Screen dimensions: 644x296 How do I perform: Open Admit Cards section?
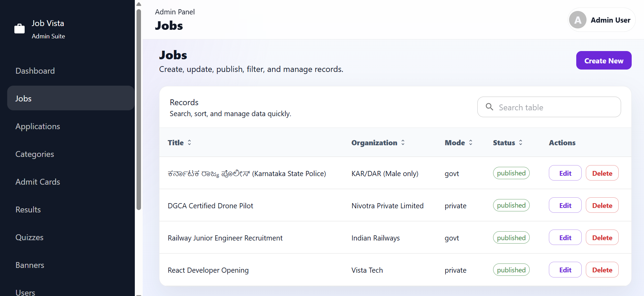[71, 182]
